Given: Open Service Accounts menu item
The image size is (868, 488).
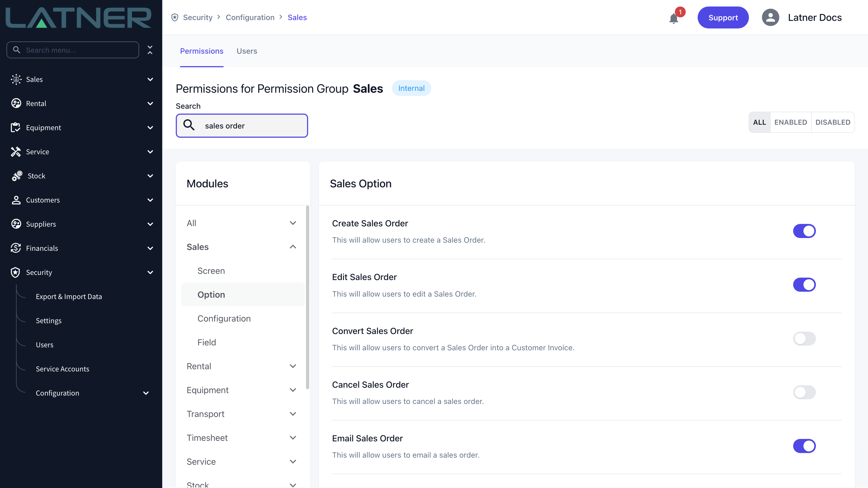Looking at the screenshot, I should [x=62, y=369].
